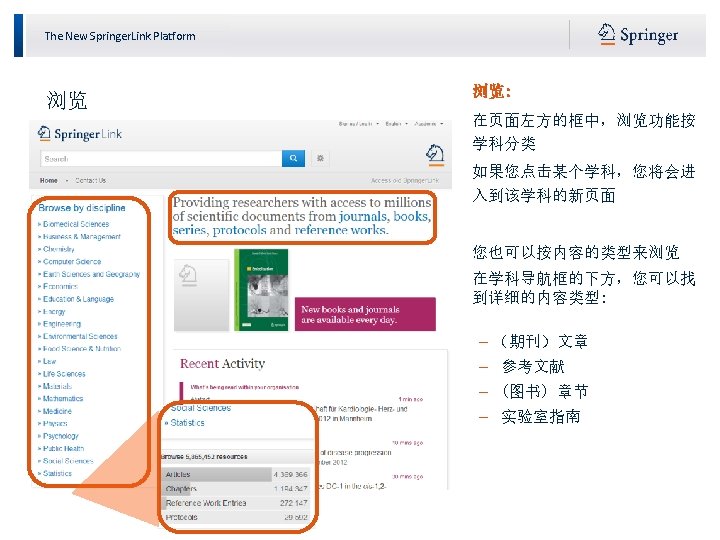
Task: Open the Mathematics discipline
Action: click(x=63, y=399)
